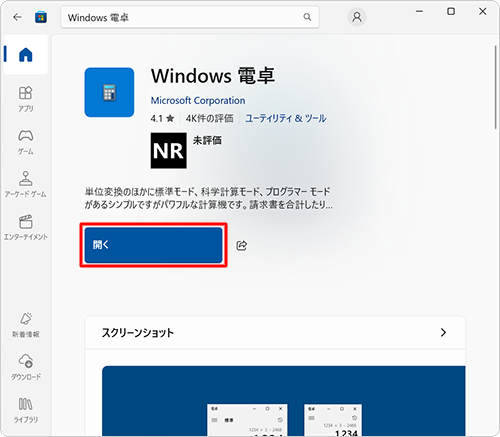Open the calculator screenshot thumbnail

pyautogui.click(x=284, y=401)
